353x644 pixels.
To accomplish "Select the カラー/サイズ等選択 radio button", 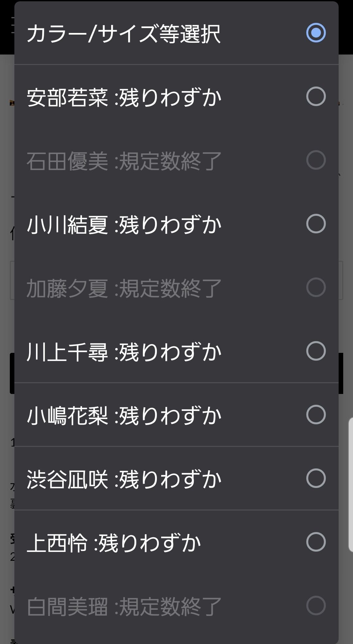I will click(316, 33).
